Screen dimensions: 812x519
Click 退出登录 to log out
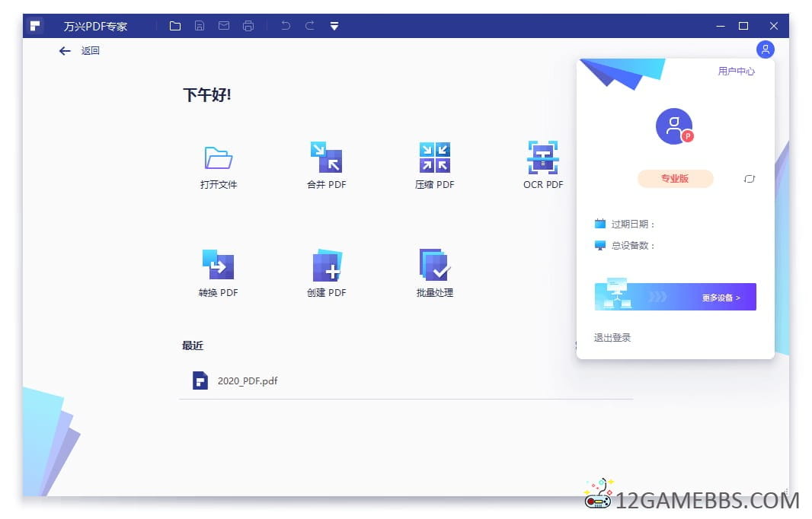click(x=612, y=338)
